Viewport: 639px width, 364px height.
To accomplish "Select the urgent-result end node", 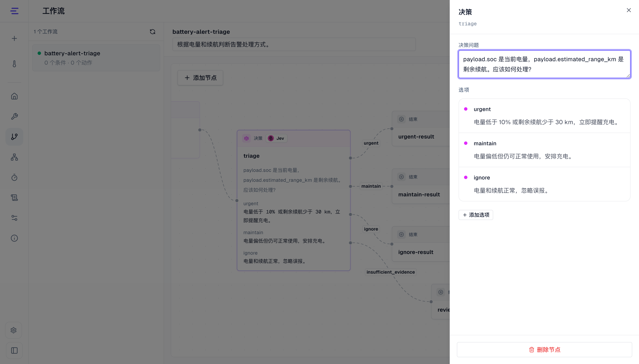I will click(421, 129).
